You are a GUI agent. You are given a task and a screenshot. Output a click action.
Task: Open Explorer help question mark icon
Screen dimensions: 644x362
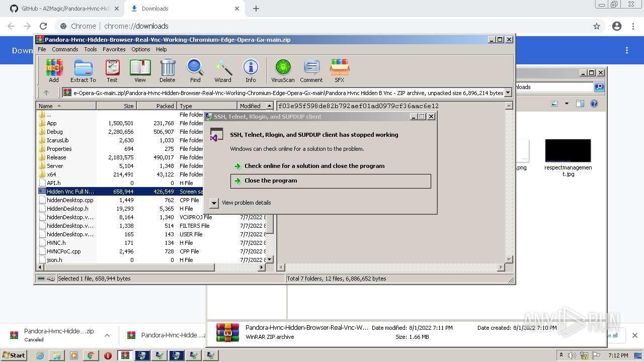pos(594,104)
